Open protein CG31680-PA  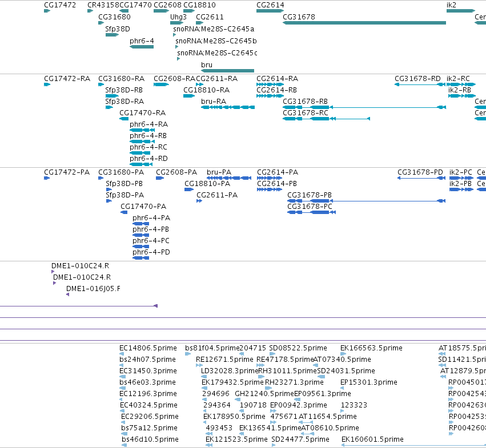coord(121,172)
